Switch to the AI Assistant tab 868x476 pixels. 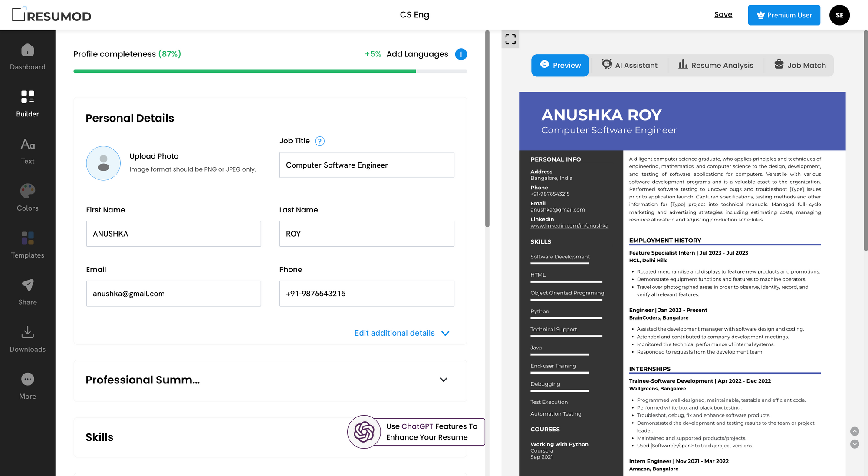(x=629, y=65)
